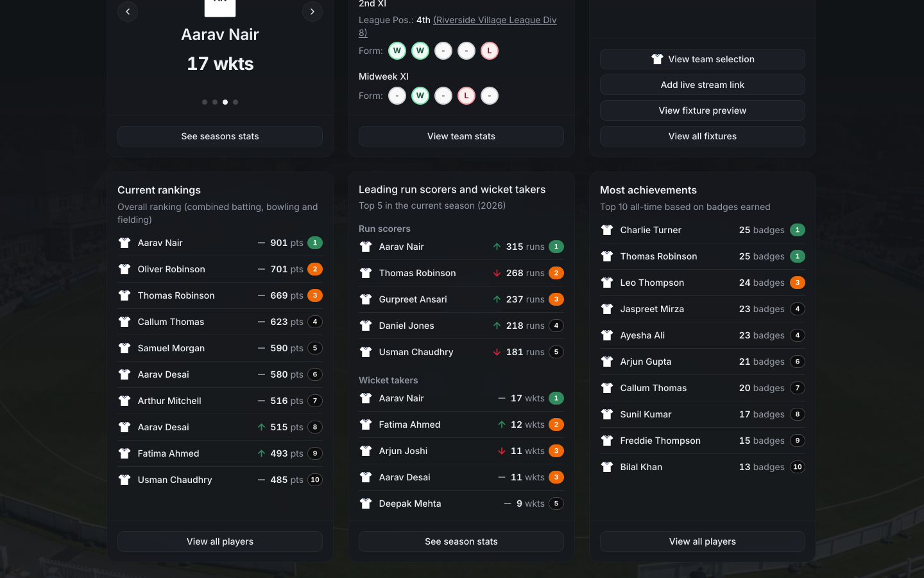Click rank 1 badge for Aarav Nair points

coord(315,243)
